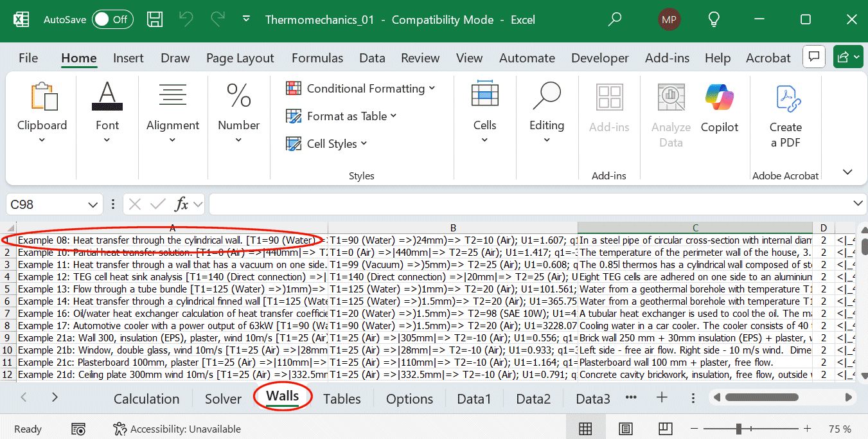Switch to Page Break Preview view
This screenshot has width=868, height=439.
(x=665, y=429)
